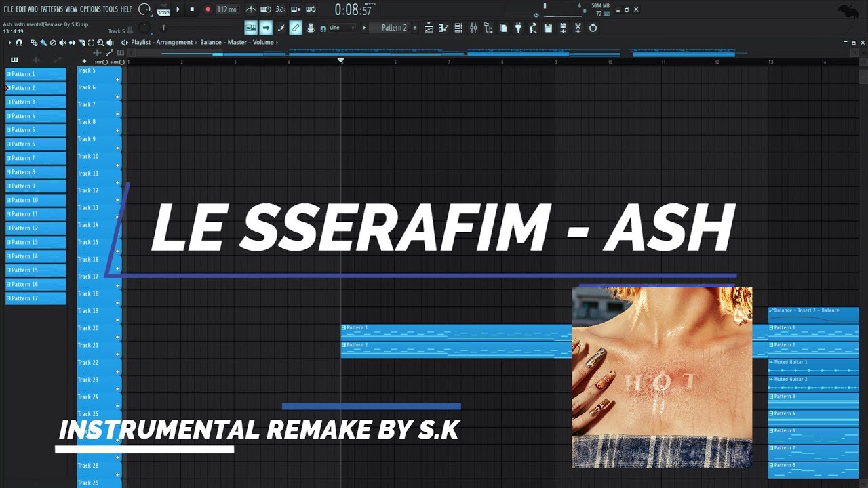
Task: Select the Slice tool
Action: pyautogui.click(x=81, y=43)
